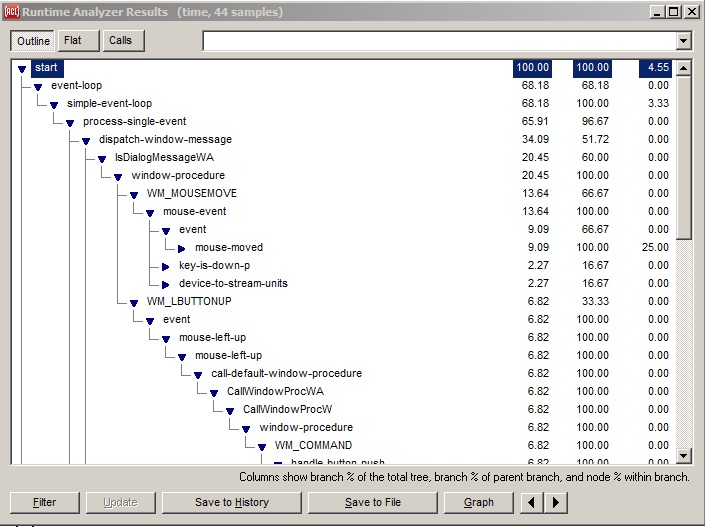Open the Graph view button
The width and height of the screenshot is (705, 527).
[x=479, y=502]
